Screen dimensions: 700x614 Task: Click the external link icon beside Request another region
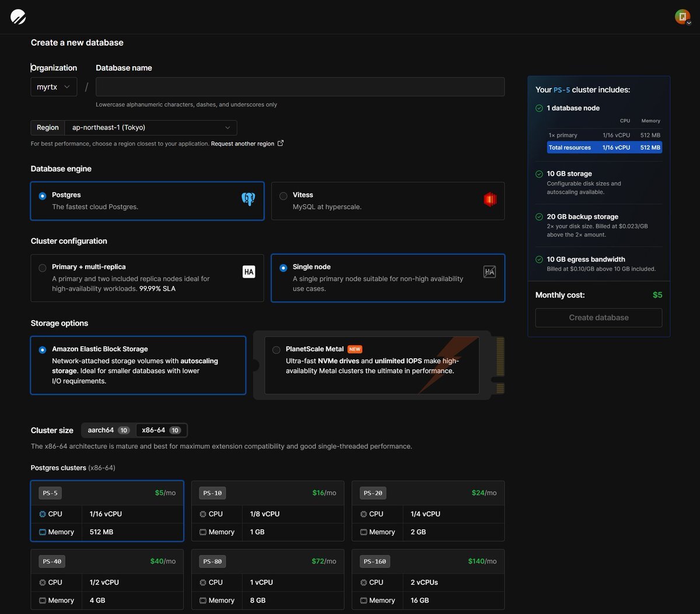tap(281, 144)
